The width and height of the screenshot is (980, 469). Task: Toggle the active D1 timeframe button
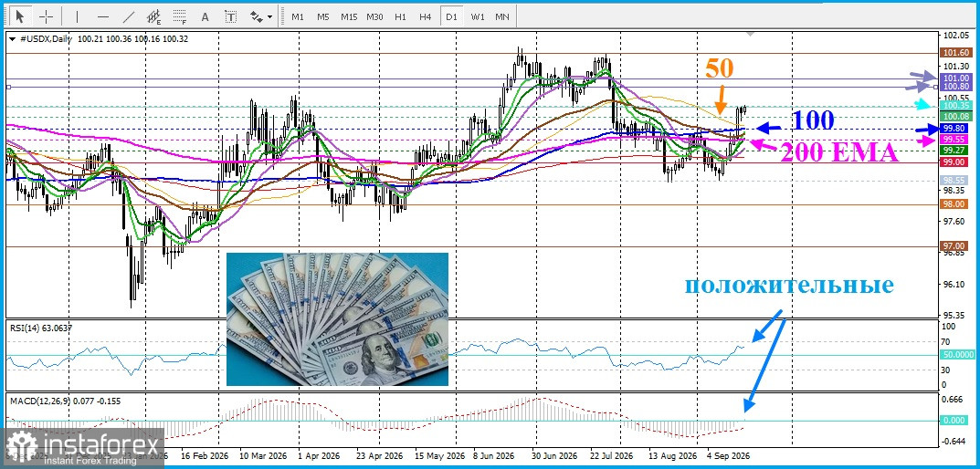pos(450,16)
